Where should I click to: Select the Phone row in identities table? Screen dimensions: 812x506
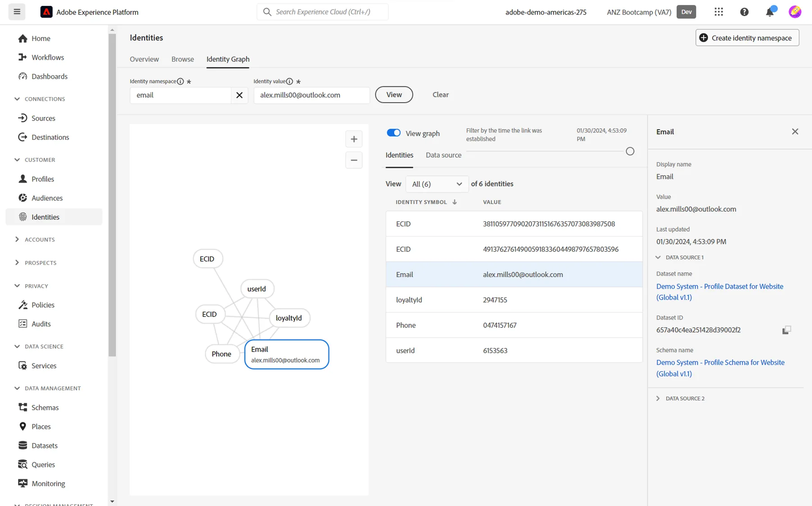(514, 325)
